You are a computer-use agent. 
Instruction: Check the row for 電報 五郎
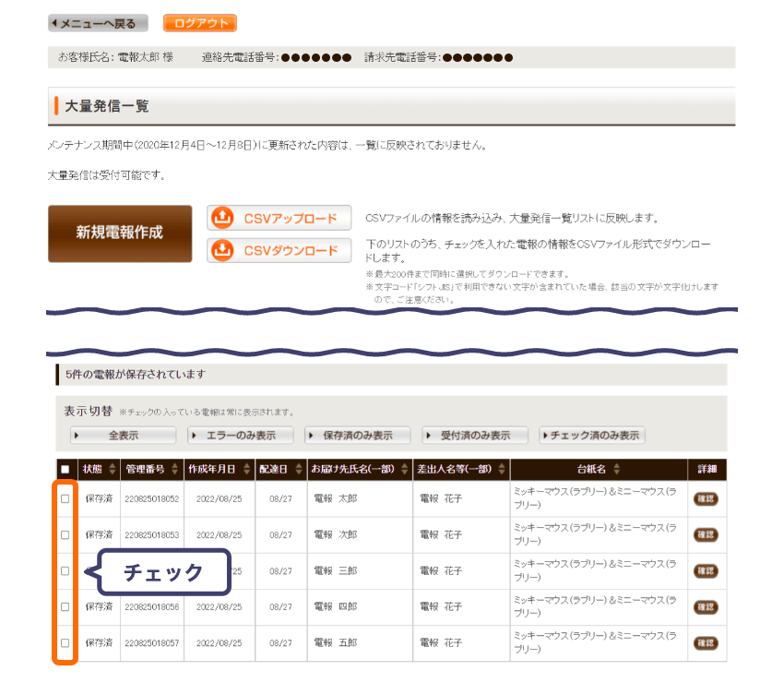pyautogui.click(x=65, y=643)
